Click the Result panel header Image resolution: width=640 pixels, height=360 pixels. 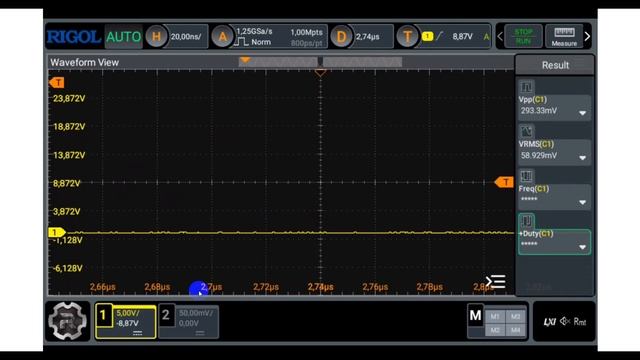(x=555, y=65)
